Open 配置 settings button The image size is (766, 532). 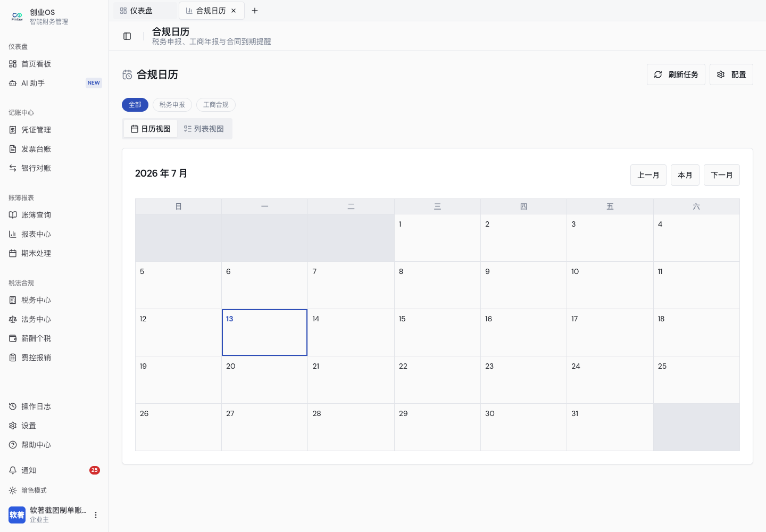tap(731, 74)
